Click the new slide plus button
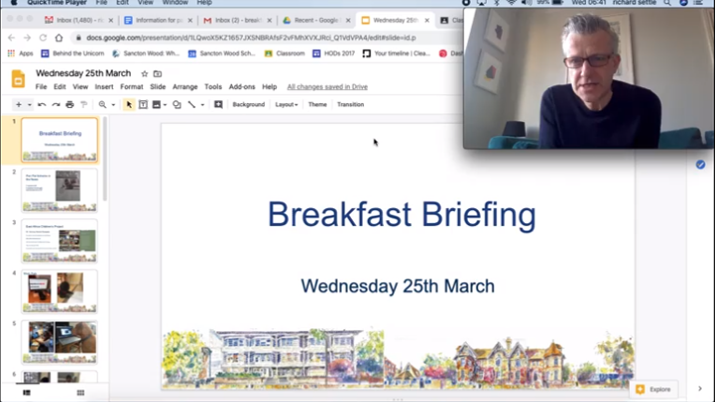Image resolution: width=715 pixels, height=402 pixels. click(19, 104)
